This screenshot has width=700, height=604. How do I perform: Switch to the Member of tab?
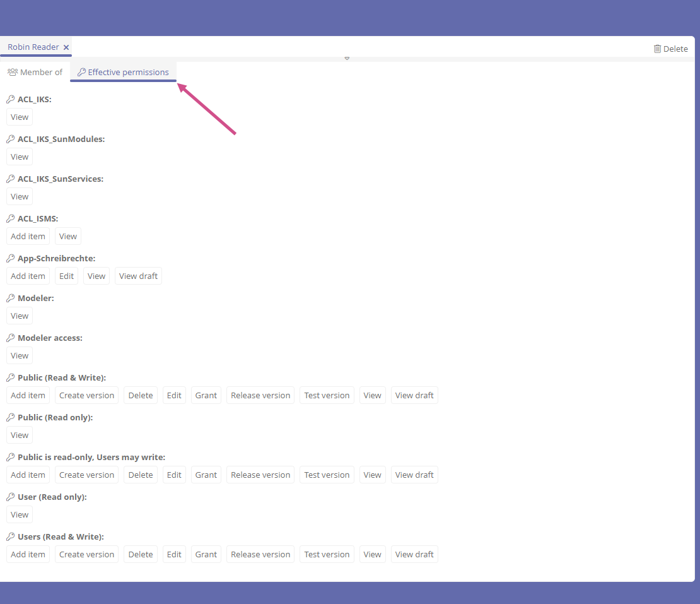click(x=35, y=72)
